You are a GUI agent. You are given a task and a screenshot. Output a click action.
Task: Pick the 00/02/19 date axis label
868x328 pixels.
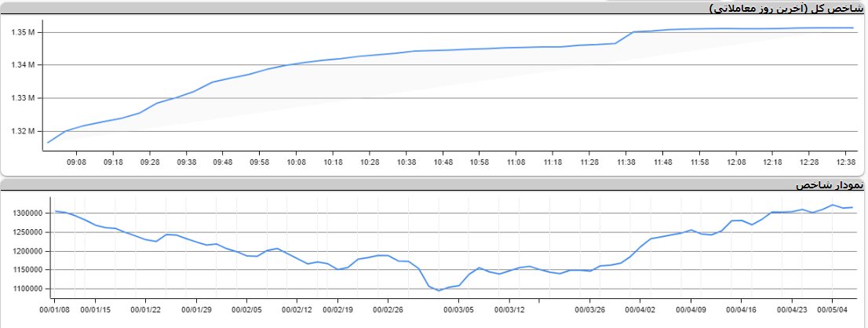click(x=338, y=309)
